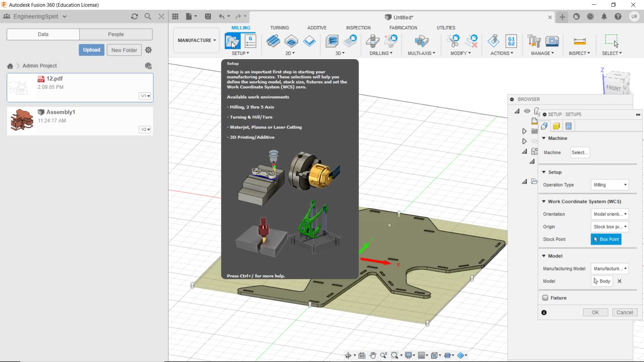Select the Drill operation icon
This screenshot has height=362, width=644.
tap(372, 41)
